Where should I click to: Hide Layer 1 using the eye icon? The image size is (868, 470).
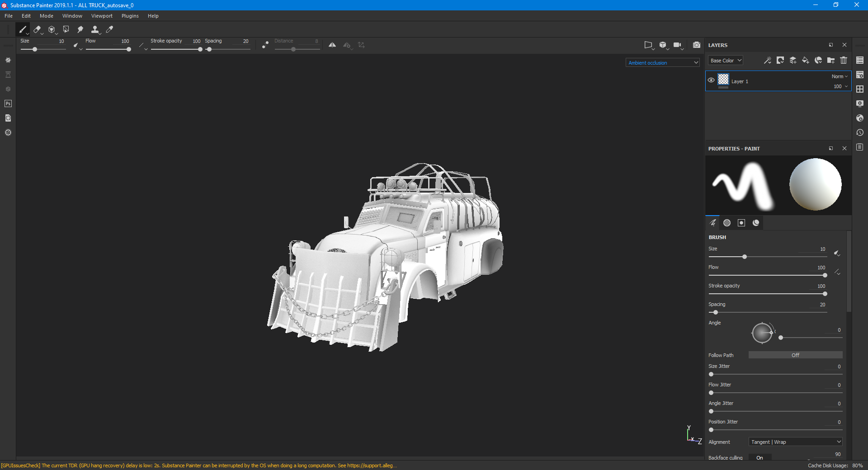pyautogui.click(x=711, y=80)
